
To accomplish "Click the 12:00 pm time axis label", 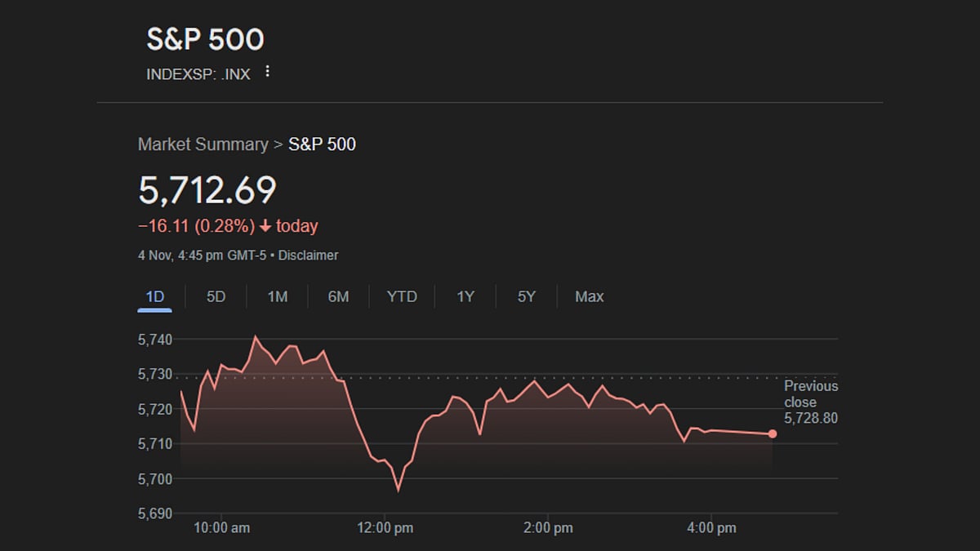I will (x=386, y=528).
